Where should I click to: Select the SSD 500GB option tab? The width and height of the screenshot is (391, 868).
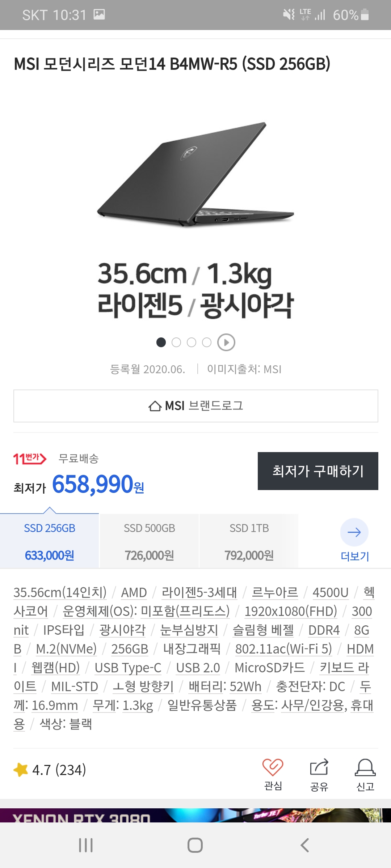149,541
